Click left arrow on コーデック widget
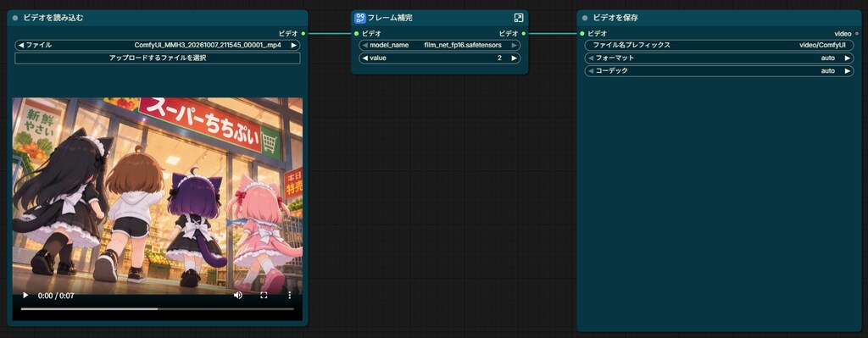 591,71
